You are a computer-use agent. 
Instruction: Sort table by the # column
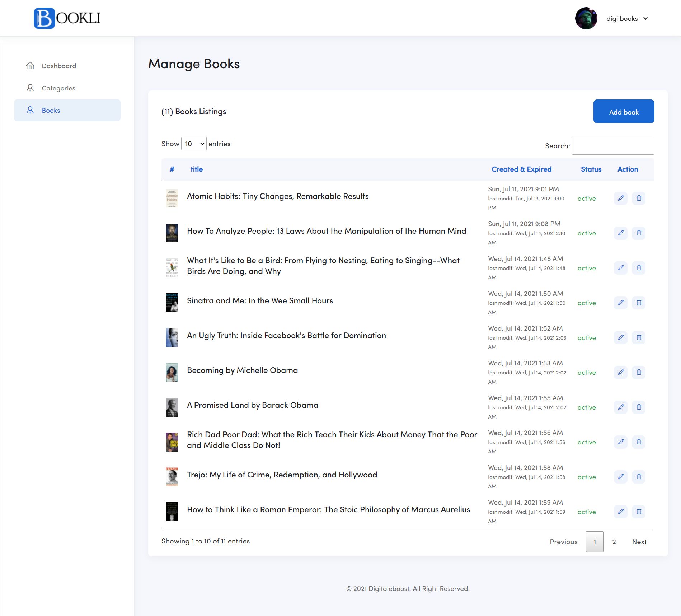[x=172, y=169]
